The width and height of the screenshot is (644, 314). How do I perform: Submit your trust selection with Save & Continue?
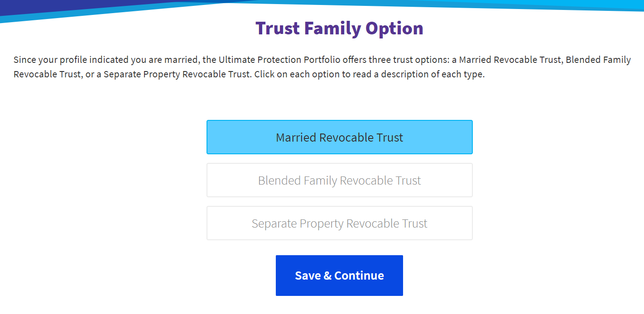click(339, 275)
